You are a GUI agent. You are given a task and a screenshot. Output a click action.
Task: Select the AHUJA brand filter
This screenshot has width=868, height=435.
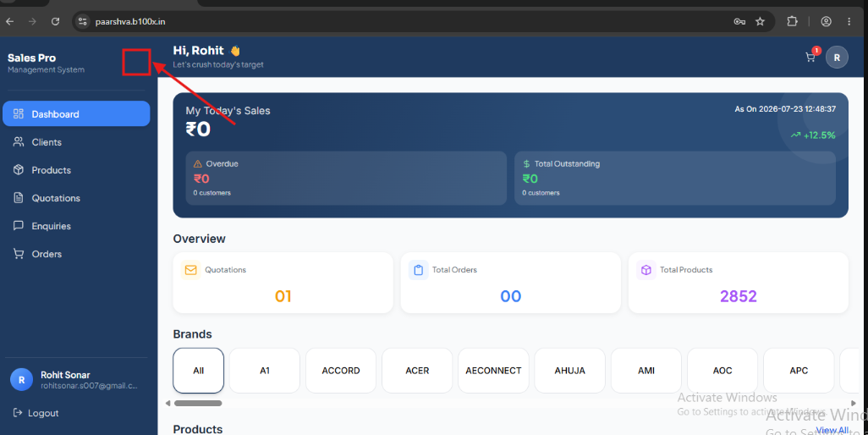pyautogui.click(x=569, y=371)
